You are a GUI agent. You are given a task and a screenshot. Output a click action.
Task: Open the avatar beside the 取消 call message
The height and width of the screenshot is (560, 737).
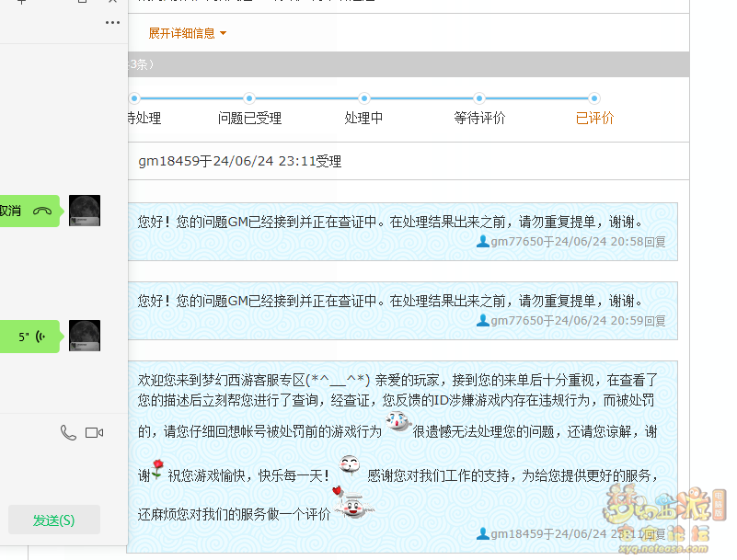pos(85,211)
